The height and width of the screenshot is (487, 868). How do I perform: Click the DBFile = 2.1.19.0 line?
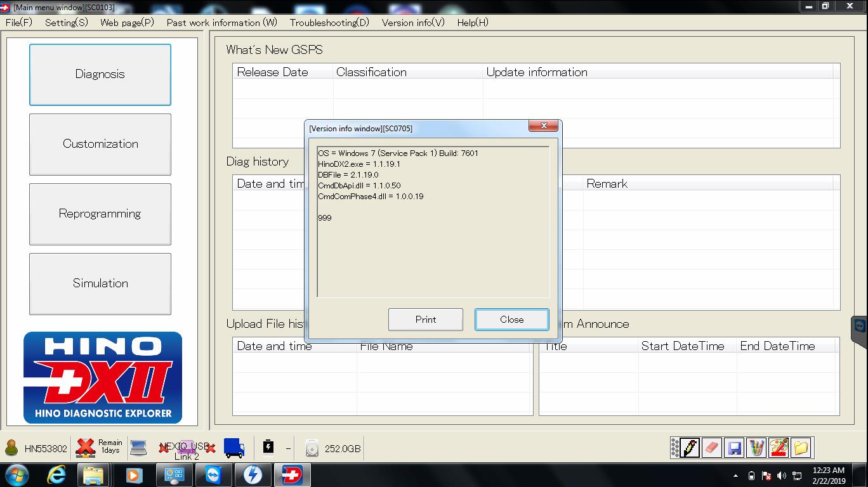348,174
